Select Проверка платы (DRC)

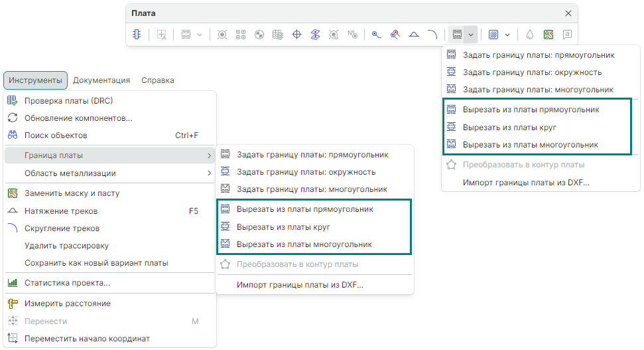click(x=68, y=101)
